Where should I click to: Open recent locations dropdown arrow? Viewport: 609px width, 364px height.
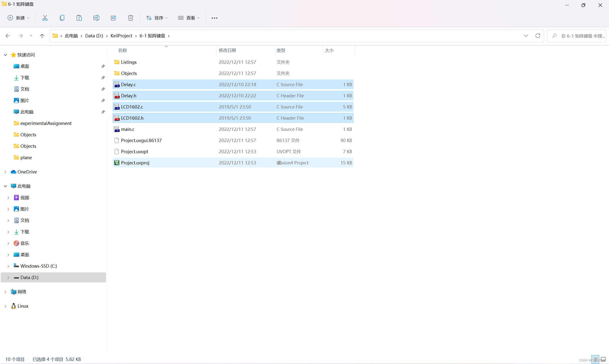(31, 36)
